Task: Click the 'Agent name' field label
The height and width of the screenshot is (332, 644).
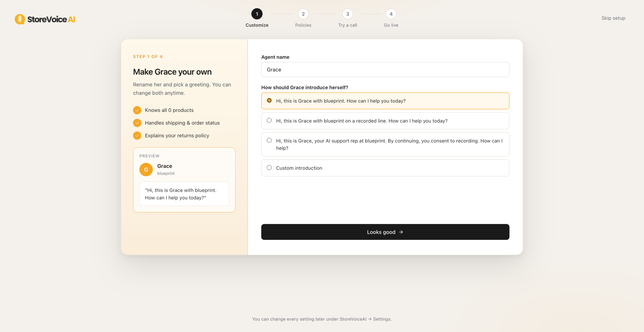Action: click(x=275, y=57)
